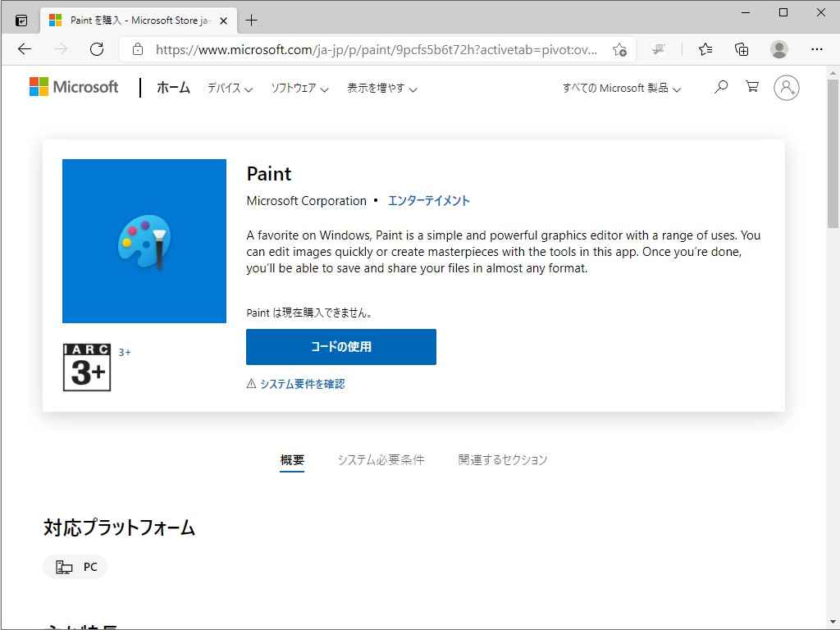The image size is (840, 630).
Task: Reload the page with the refresh icon
Action: tap(97, 49)
